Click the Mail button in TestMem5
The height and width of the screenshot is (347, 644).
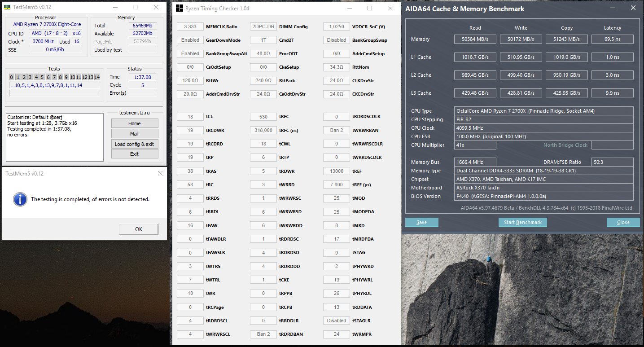point(135,134)
